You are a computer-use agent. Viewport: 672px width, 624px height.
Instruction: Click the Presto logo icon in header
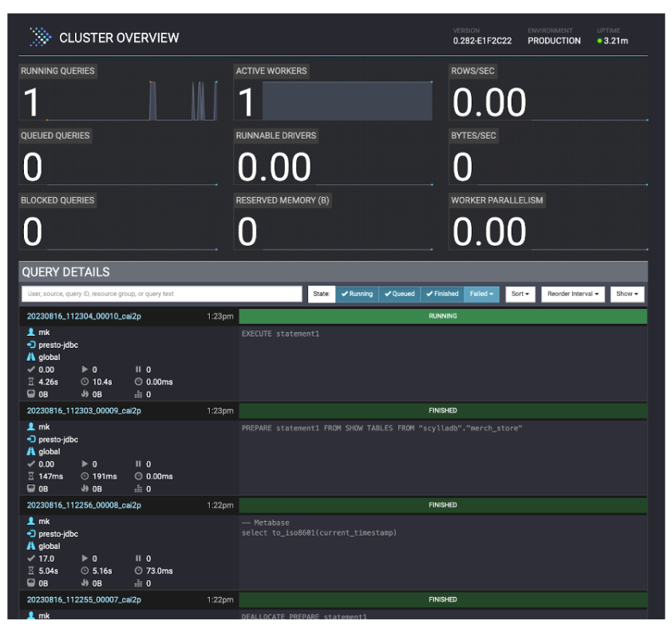pyautogui.click(x=41, y=38)
